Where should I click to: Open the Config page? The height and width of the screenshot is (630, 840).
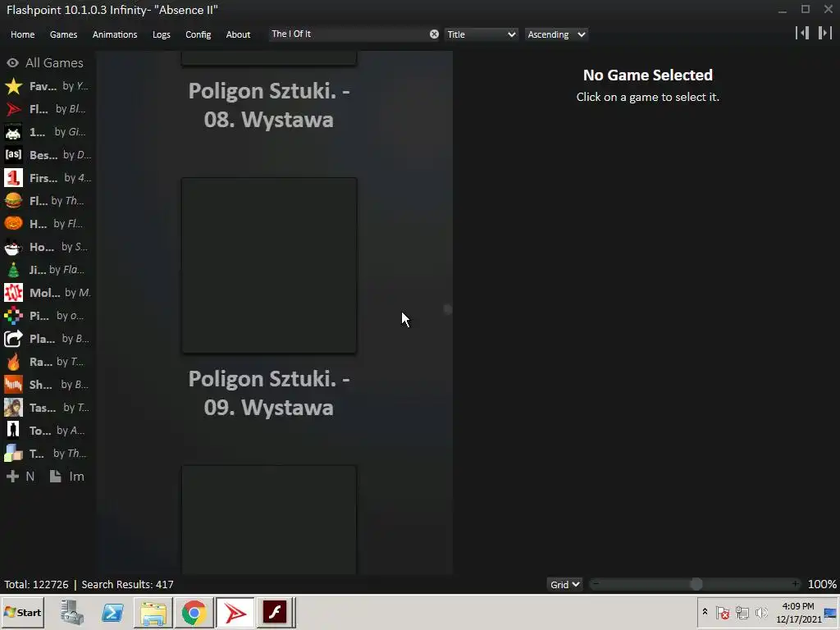[x=199, y=34]
